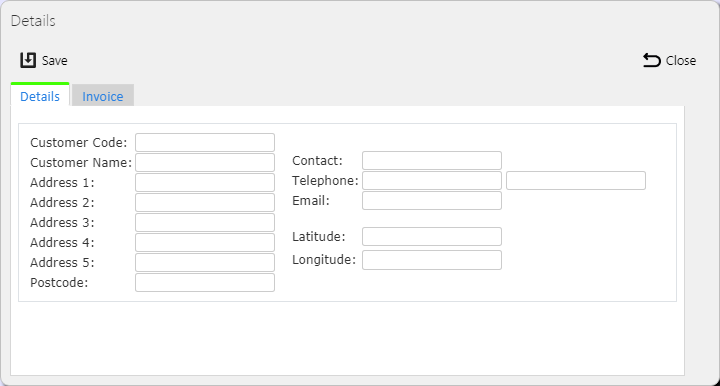Click the Save button label
Viewport: 720px width, 386px height.
55,61
